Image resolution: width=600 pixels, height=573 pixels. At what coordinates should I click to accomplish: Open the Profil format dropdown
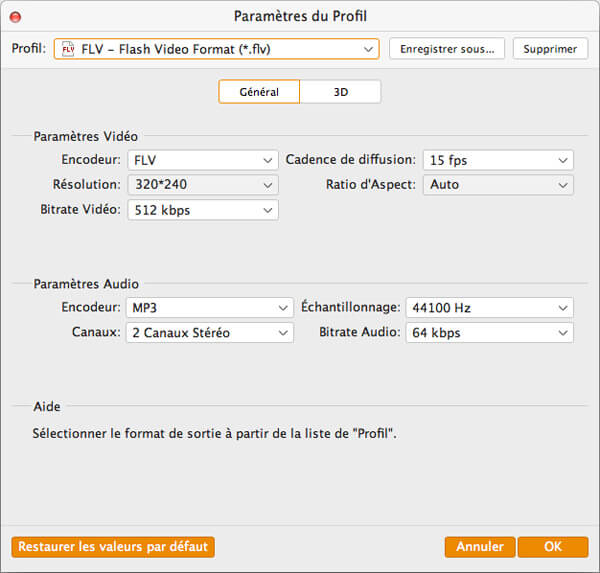[216, 49]
